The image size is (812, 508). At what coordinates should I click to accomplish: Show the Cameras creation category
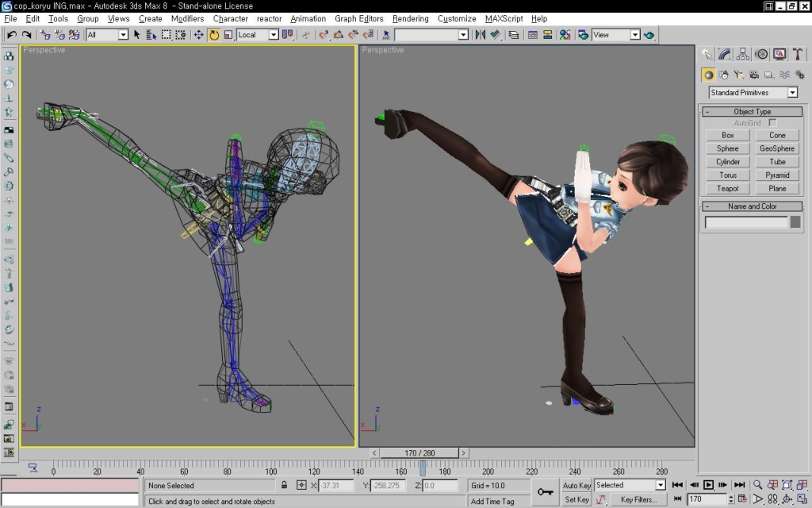tap(754, 75)
